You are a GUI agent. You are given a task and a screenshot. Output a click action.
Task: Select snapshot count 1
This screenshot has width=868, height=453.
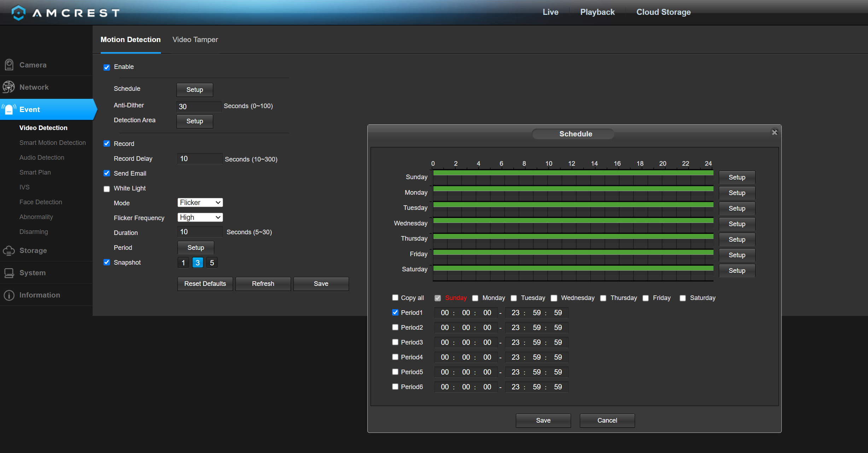[183, 263]
